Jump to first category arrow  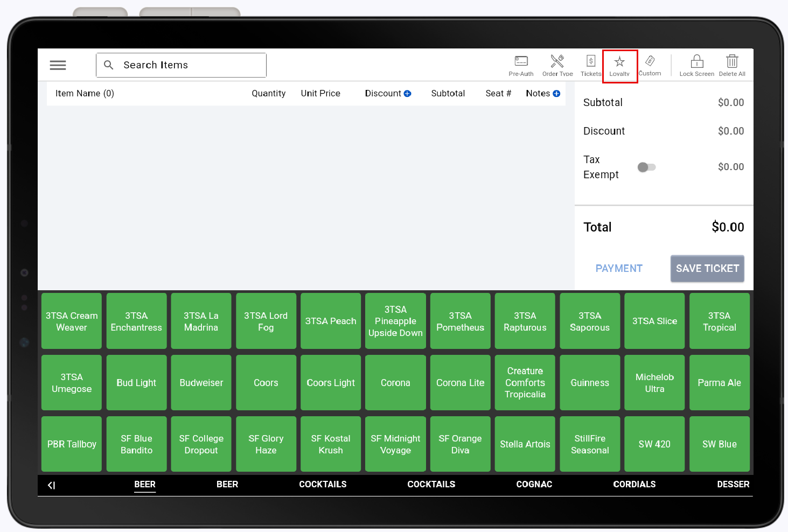(52, 485)
